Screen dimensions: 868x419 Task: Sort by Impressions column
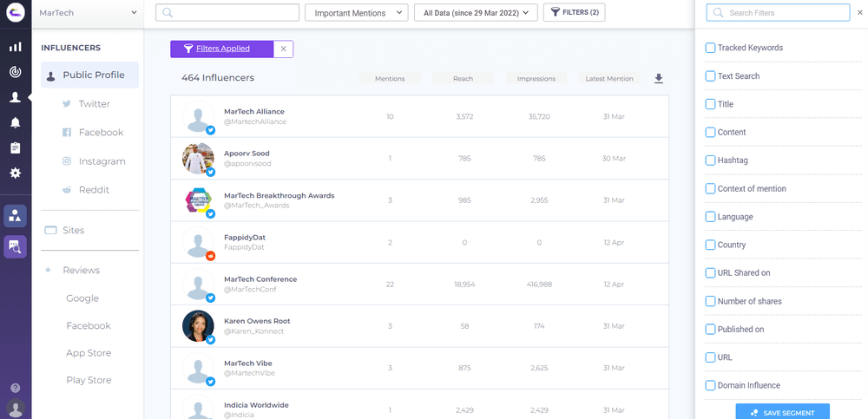pos(536,79)
